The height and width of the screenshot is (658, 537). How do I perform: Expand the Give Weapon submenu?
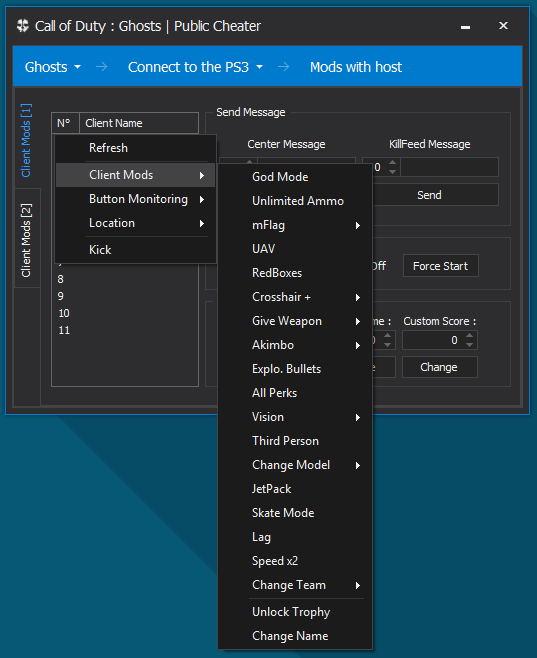295,321
